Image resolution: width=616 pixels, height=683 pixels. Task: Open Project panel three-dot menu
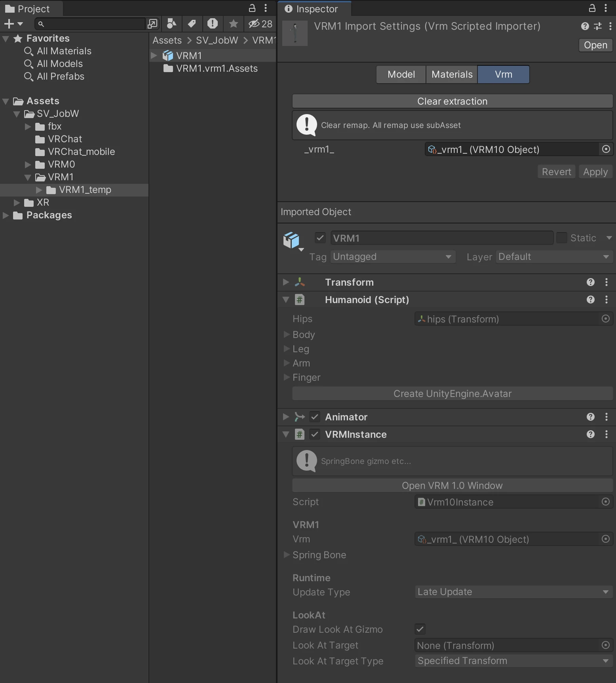click(x=266, y=8)
